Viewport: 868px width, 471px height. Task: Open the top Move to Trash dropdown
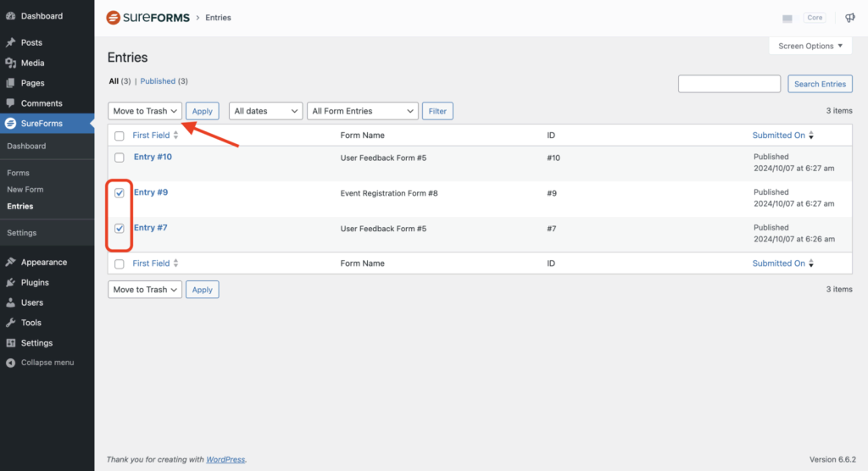pos(145,111)
